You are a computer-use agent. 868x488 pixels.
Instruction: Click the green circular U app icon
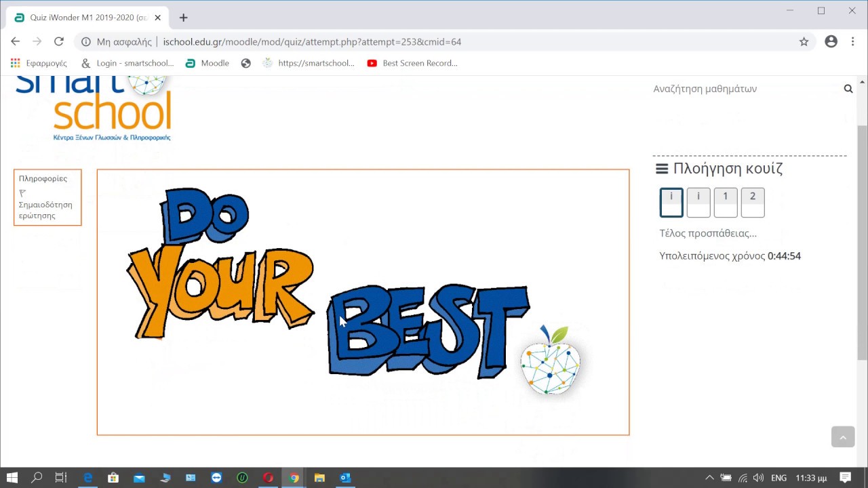click(242, 478)
